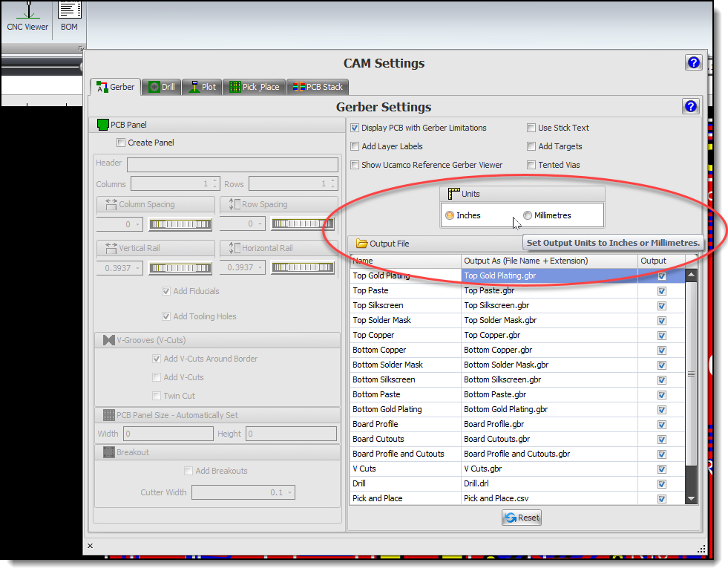Viewport: 728px width, 574px height.
Task: Click the Output File folder icon
Action: coord(361,244)
